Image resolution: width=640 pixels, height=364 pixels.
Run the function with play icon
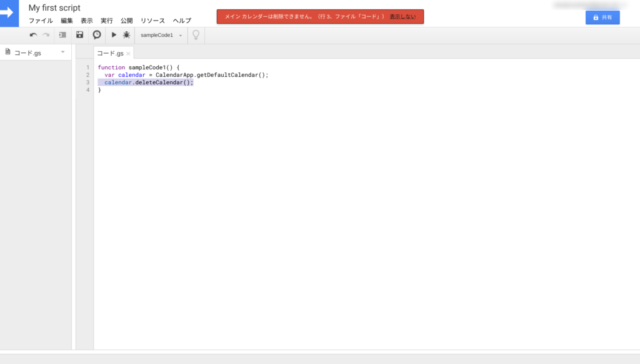114,35
